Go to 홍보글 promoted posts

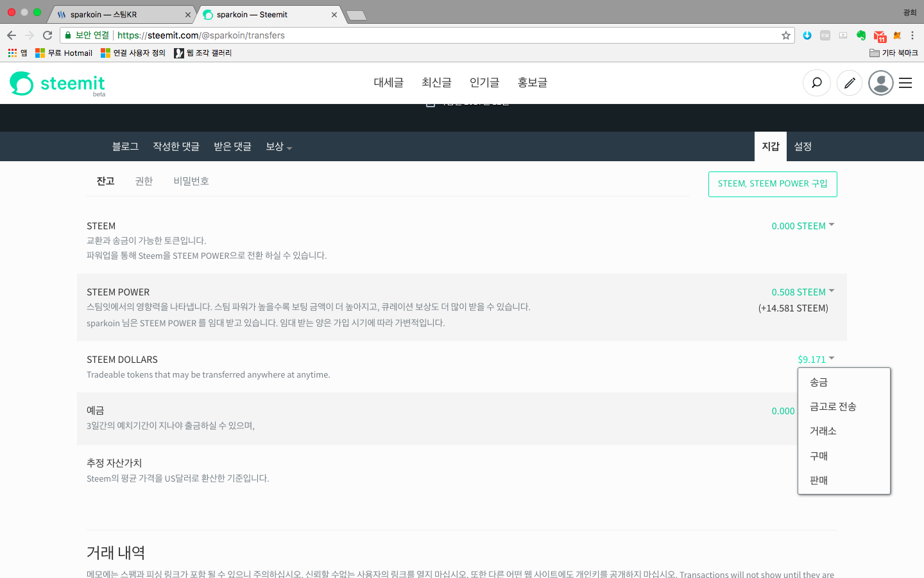click(x=533, y=83)
